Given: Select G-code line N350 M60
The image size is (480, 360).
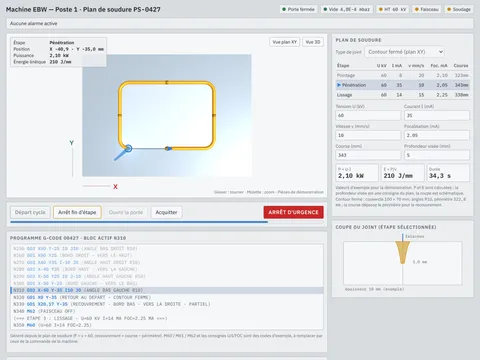Looking at the screenshot, I should (167, 325).
